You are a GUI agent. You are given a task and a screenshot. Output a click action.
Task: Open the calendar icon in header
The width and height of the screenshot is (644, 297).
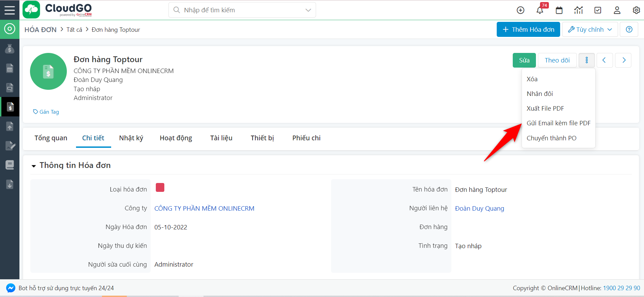point(559,10)
